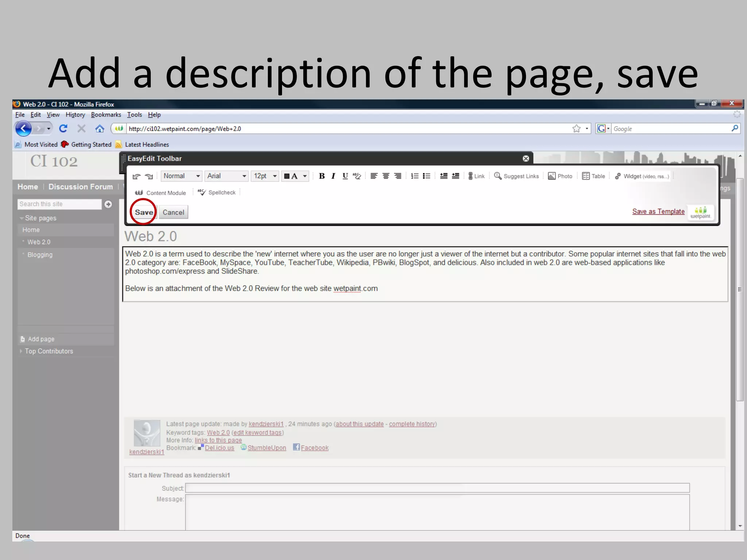Open the Tools menu
This screenshot has width=747, height=560.
[x=134, y=114]
